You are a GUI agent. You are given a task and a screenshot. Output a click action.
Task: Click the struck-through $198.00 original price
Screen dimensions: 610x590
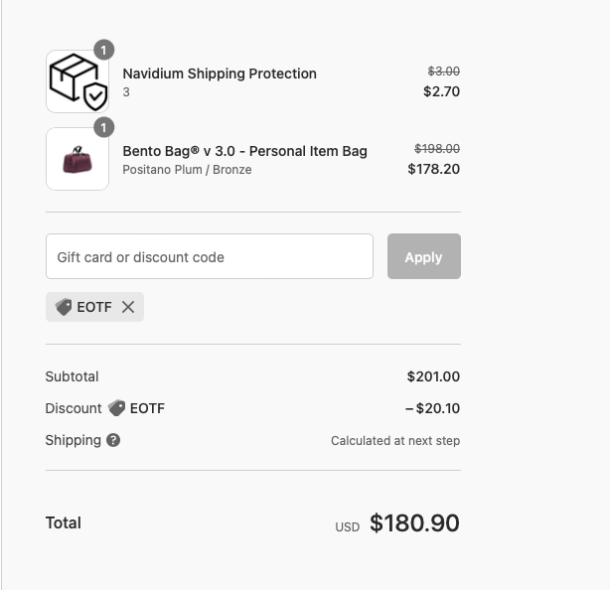click(437, 148)
